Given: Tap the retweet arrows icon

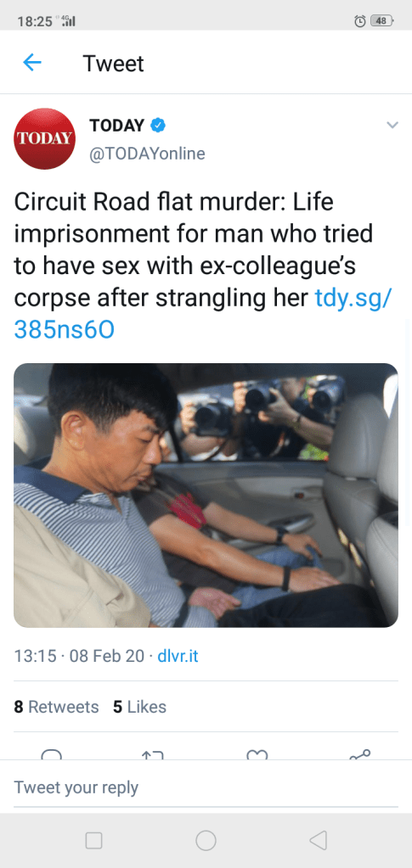Looking at the screenshot, I should [153, 755].
